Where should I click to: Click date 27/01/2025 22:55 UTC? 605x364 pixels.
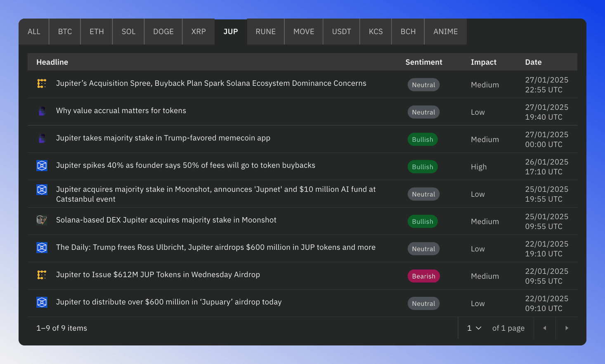(x=547, y=85)
